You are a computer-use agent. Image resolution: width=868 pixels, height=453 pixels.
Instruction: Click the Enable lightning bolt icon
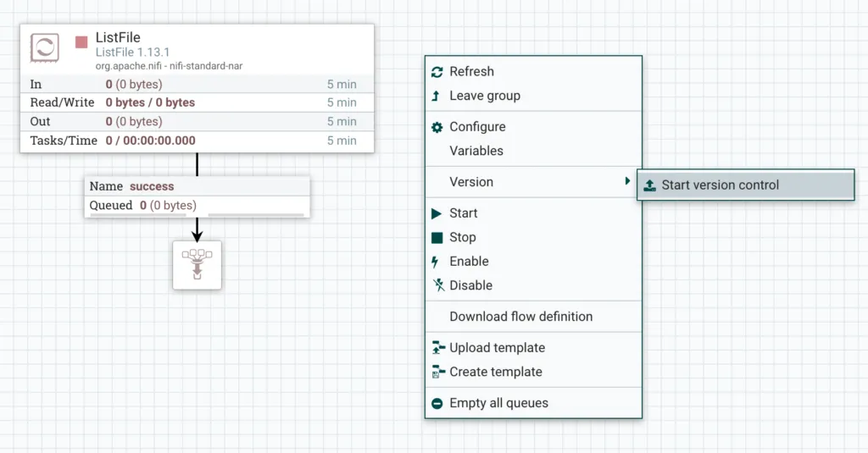pos(437,262)
